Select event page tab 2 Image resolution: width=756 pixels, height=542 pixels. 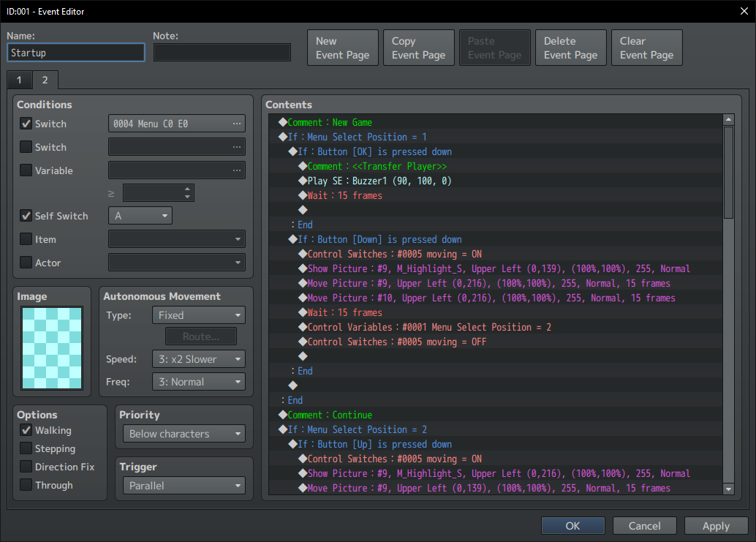pyautogui.click(x=45, y=80)
